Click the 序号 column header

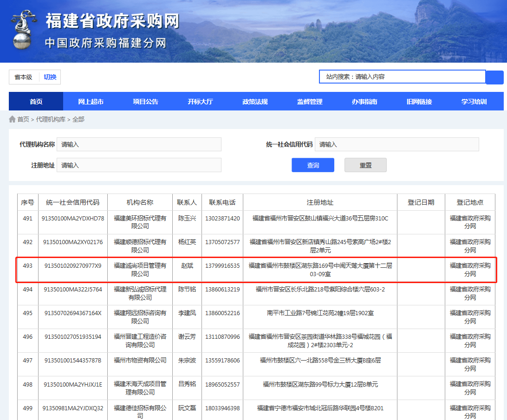click(27, 202)
